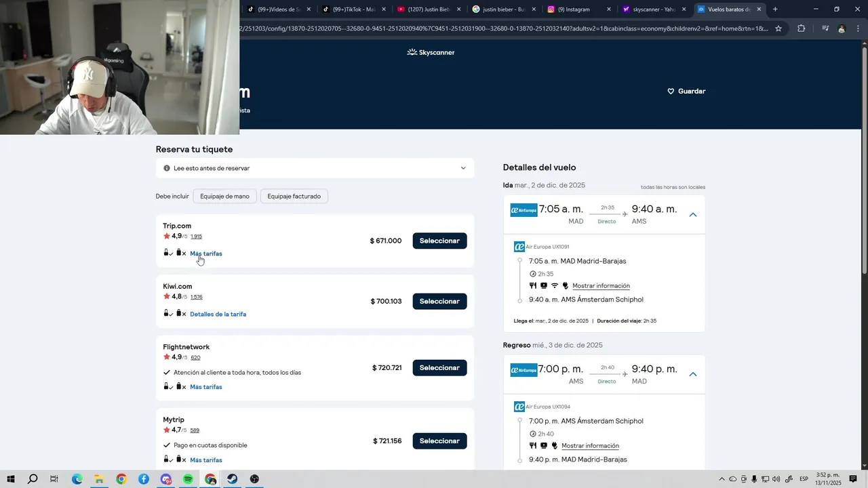Open Facebook app from taskbar
Image resolution: width=868 pixels, height=488 pixels.
144,479
